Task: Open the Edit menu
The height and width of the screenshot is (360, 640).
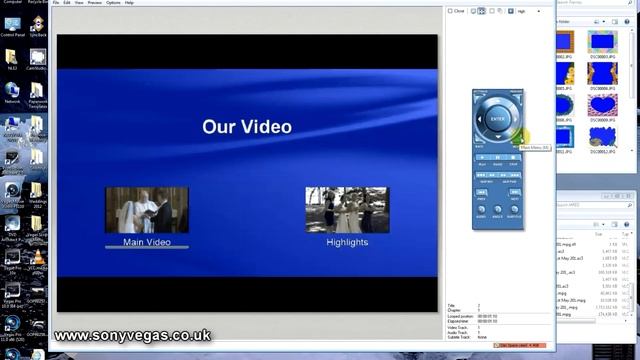Action: pos(67,2)
